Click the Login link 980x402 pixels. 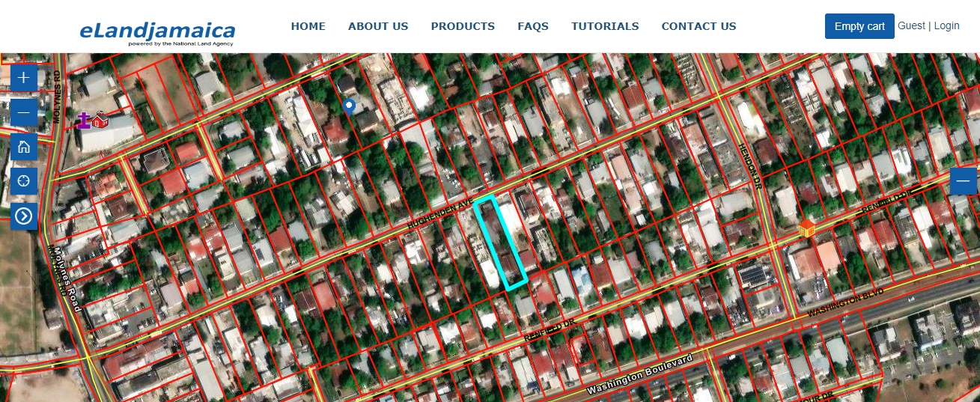pyautogui.click(x=946, y=25)
